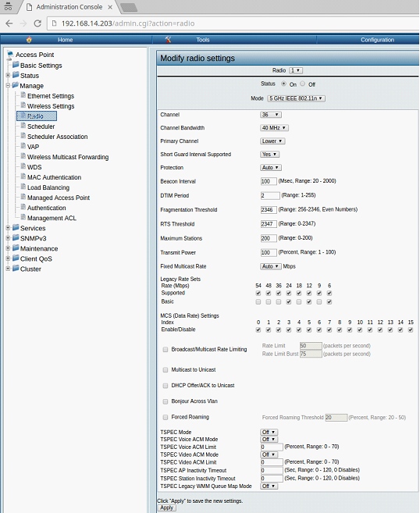Open the TSPEC Mode dropdown
420x513 pixels.
pyautogui.click(x=269, y=433)
